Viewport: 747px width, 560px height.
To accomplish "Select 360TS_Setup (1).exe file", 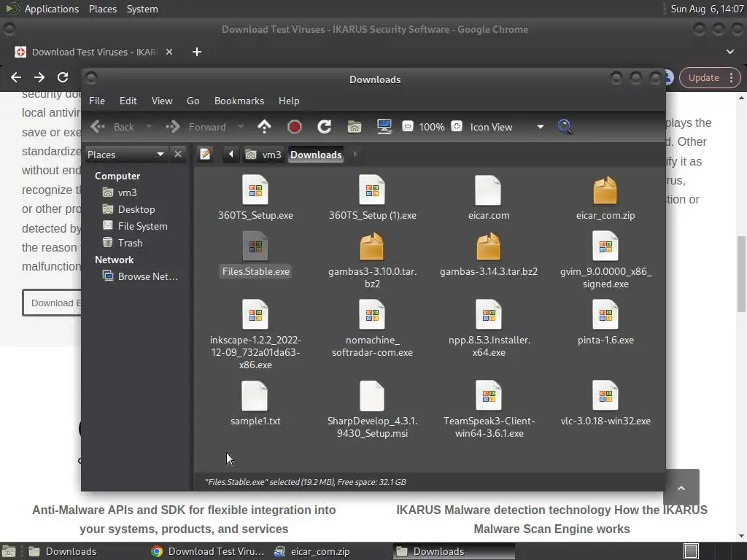I will (x=372, y=198).
